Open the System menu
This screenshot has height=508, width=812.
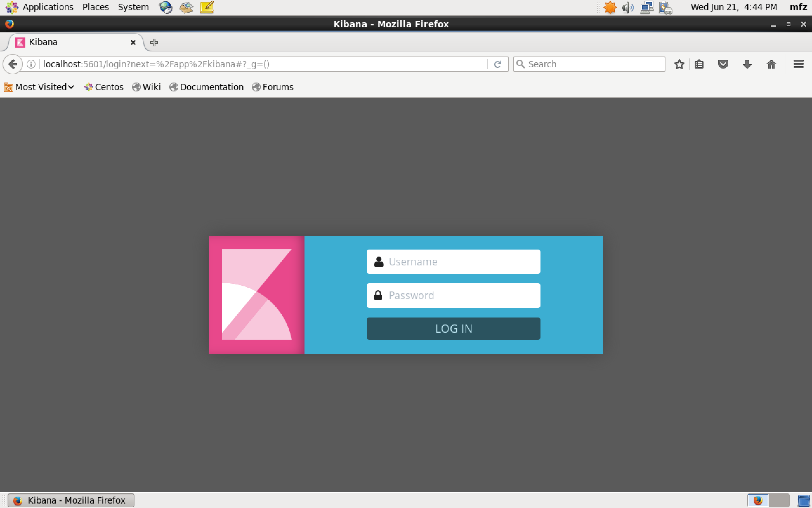pyautogui.click(x=133, y=7)
